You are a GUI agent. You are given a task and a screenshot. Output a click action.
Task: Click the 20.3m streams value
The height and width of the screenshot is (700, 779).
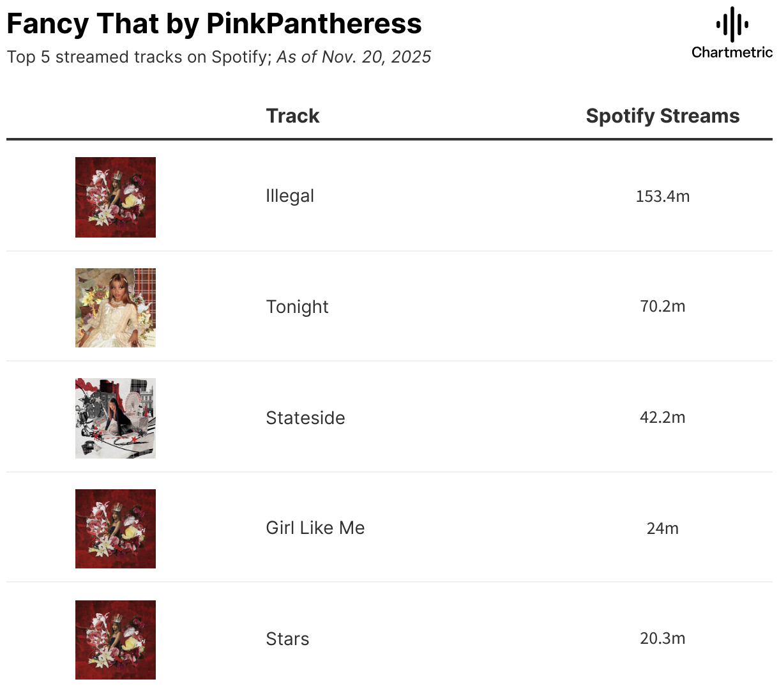(662, 639)
